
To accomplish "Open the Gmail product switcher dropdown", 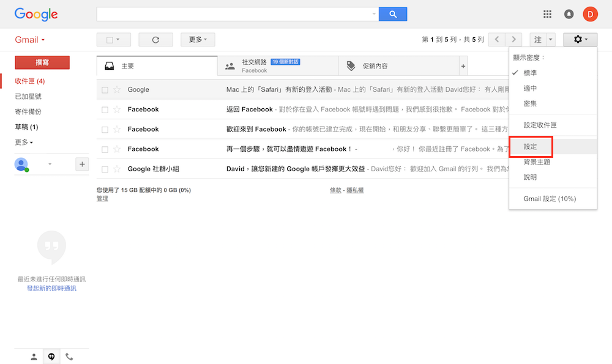I will coord(30,40).
